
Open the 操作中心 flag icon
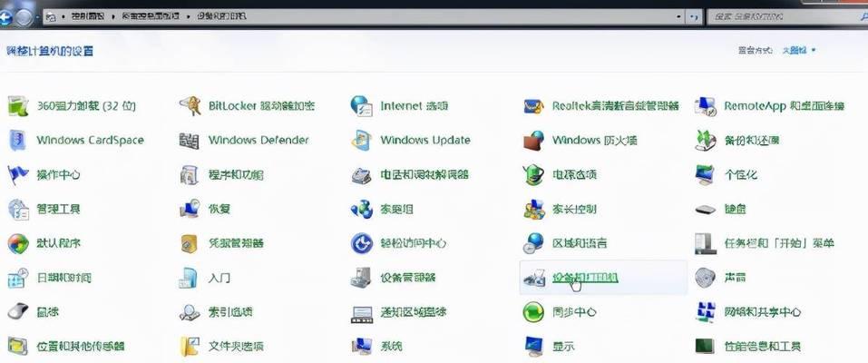pos(18,174)
